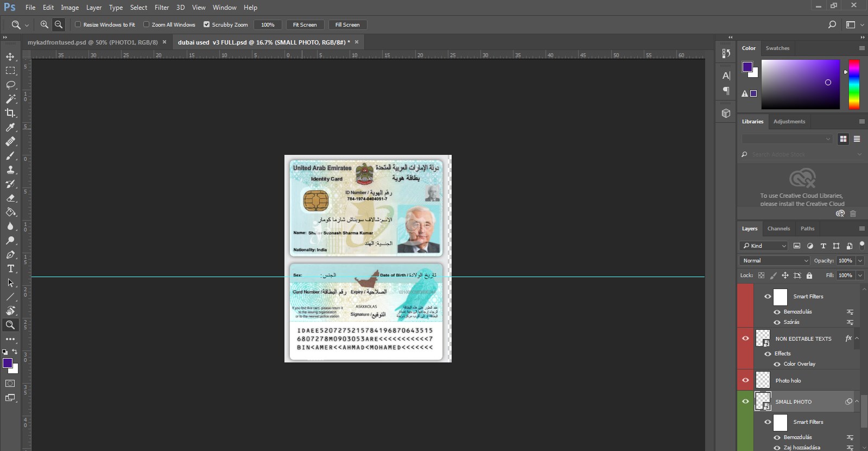868x451 pixels.
Task: Select the Eyedropper tool
Action: (10, 127)
